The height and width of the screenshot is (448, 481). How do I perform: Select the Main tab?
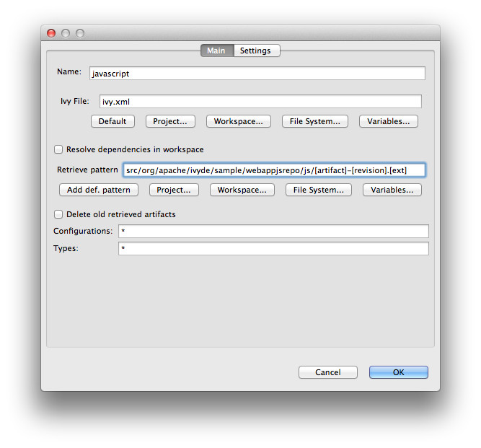pyautogui.click(x=216, y=50)
